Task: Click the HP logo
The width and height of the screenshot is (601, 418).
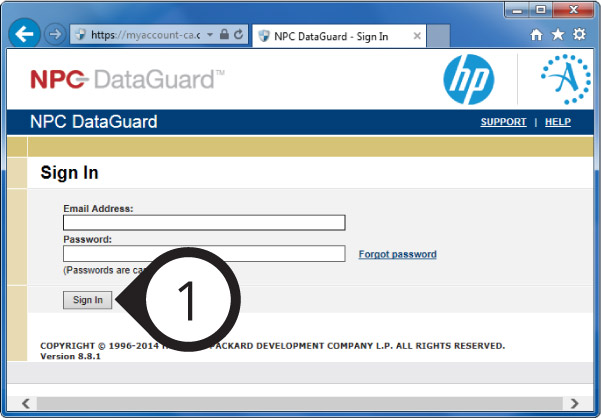Action: pos(469,80)
